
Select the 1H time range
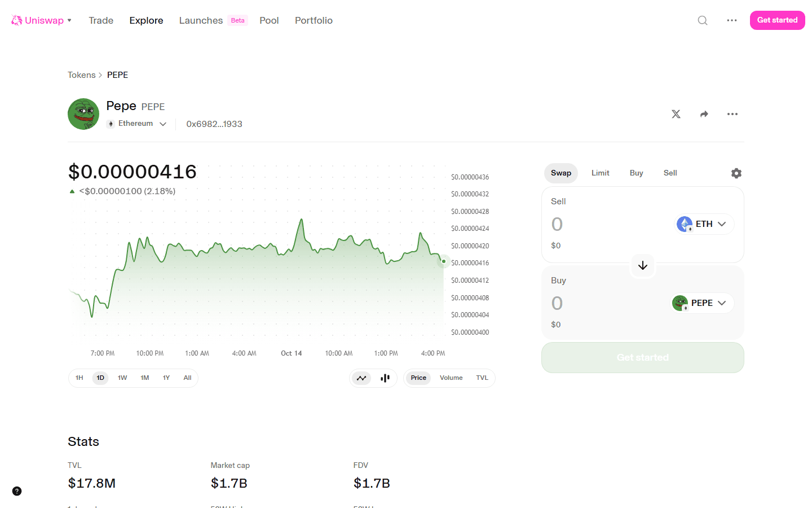80,378
